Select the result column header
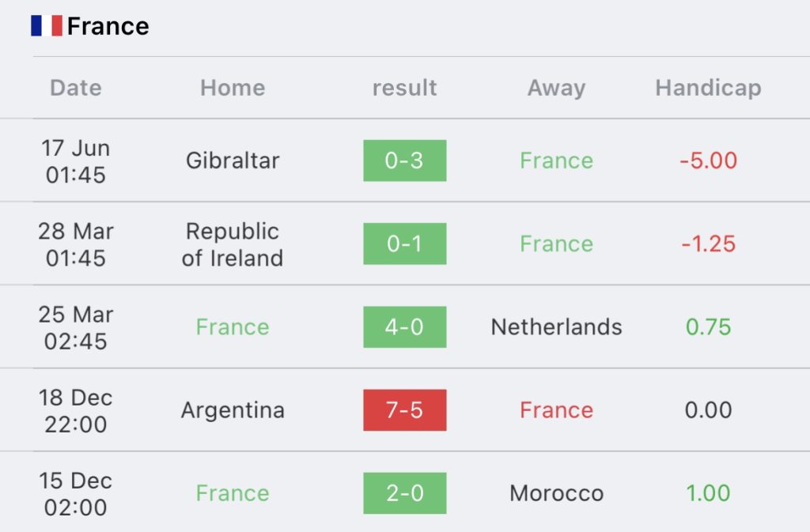Viewport: 810px width, 532px height. click(x=404, y=88)
